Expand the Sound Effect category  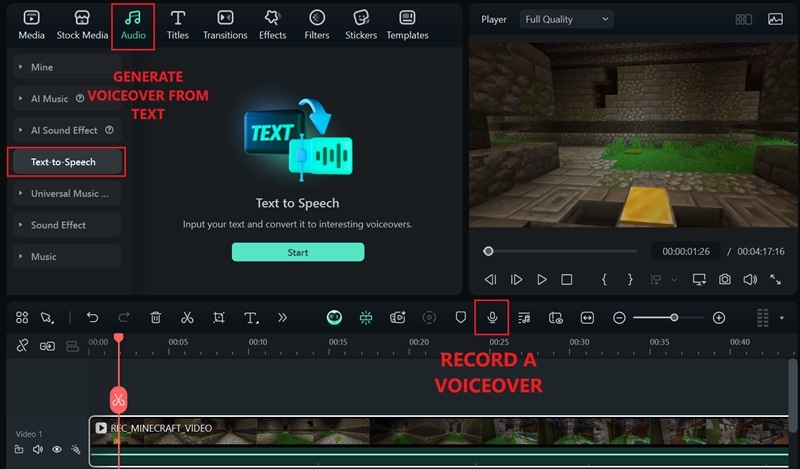67,225
